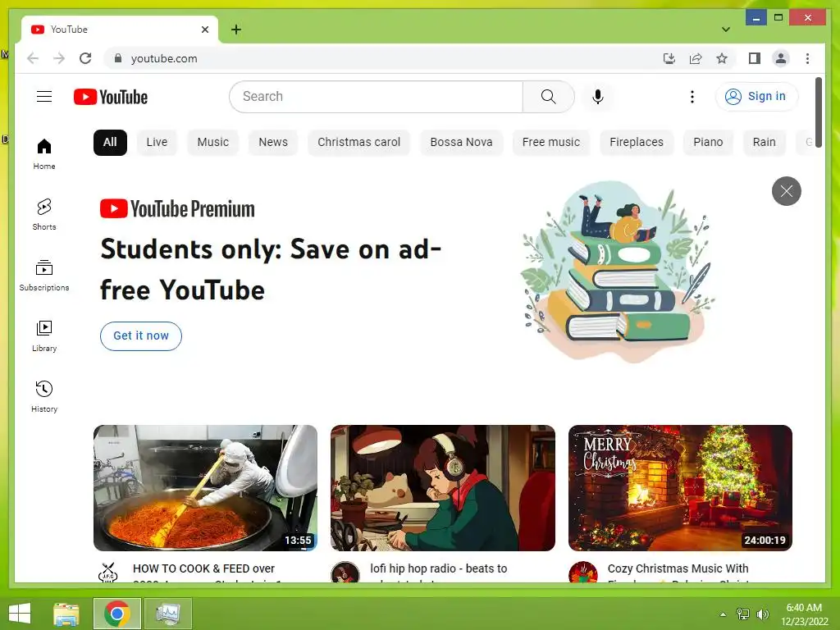Open YouTube settings three-dot menu

pyautogui.click(x=692, y=97)
